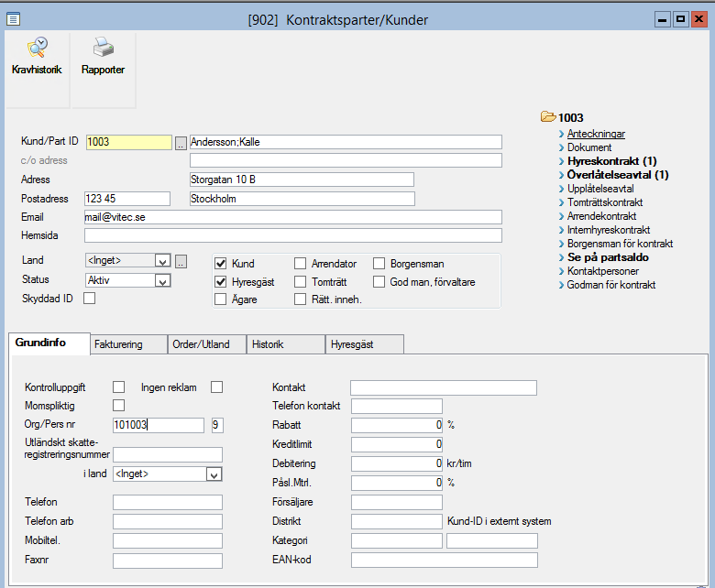Click the postal code field 123 45
This screenshot has width=715, height=588.
click(x=127, y=199)
